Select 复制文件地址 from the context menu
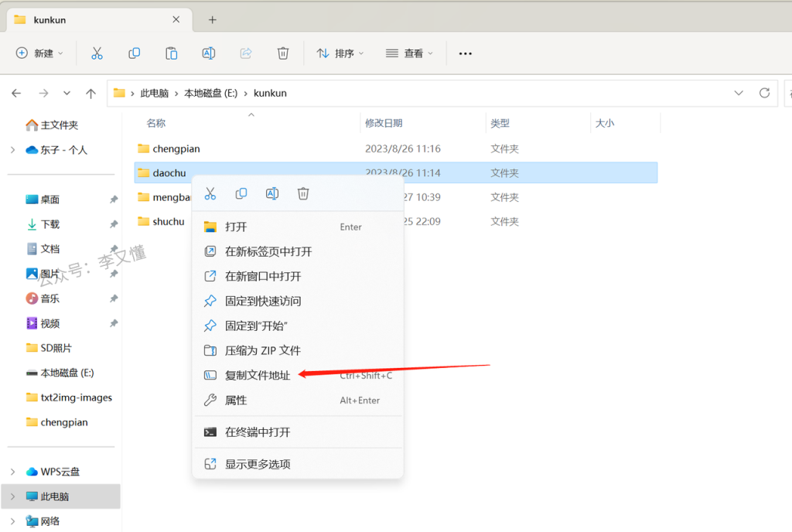The height and width of the screenshot is (532, 792). click(258, 375)
